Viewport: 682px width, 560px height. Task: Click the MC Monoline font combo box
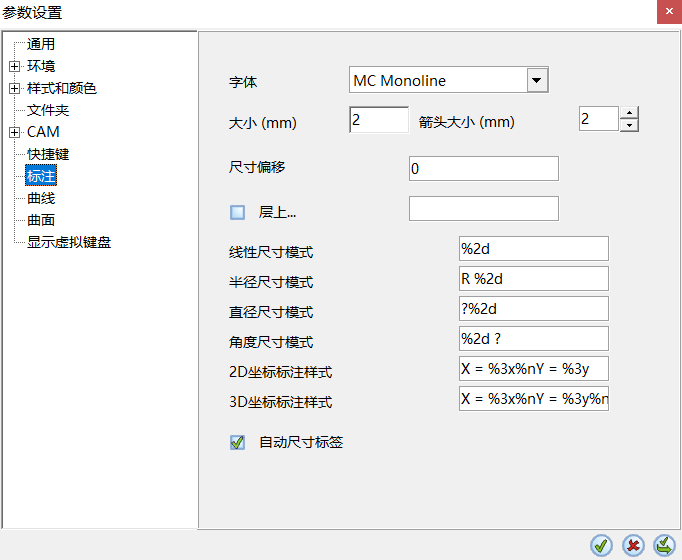[449, 80]
